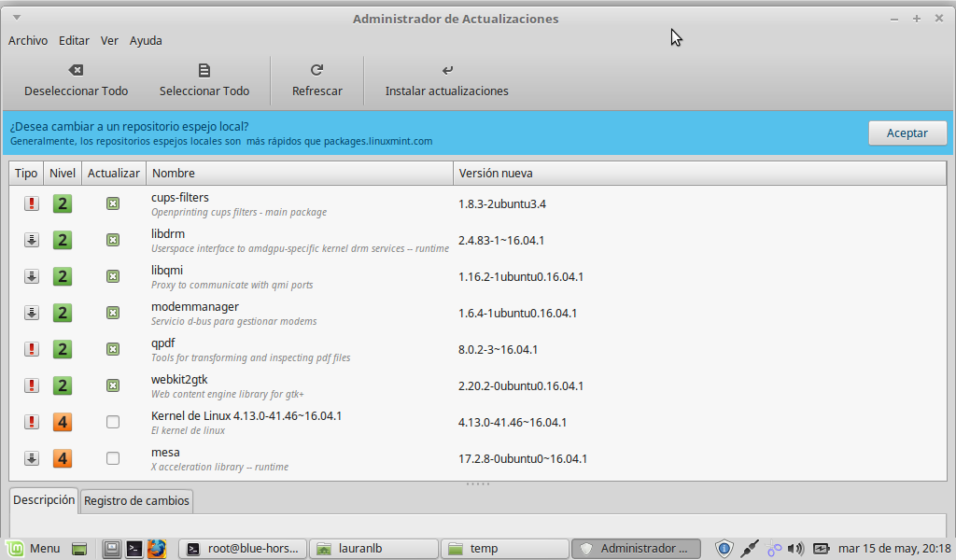Click the volume icon in system tray

pos(795,549)
